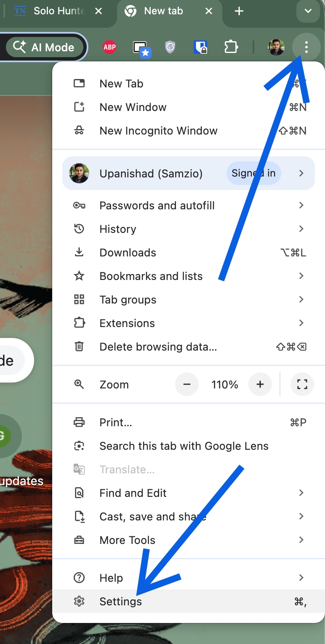The width and height of the screenshot is (325, 644).
Task: Select History from the menu
Action: 117,229
